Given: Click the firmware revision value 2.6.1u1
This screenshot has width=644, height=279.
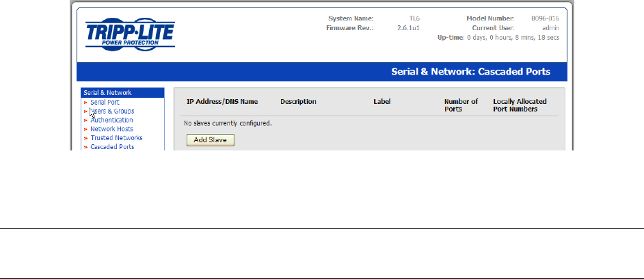Looking at the screenshot, I should click(408, 28).
